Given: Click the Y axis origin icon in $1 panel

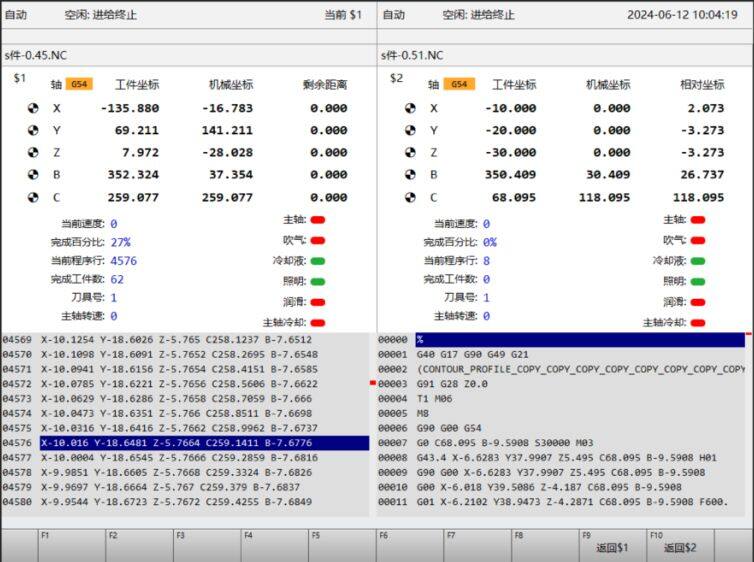Looking at the screenshot, I should pyautogui.click(x=33, y=130).
